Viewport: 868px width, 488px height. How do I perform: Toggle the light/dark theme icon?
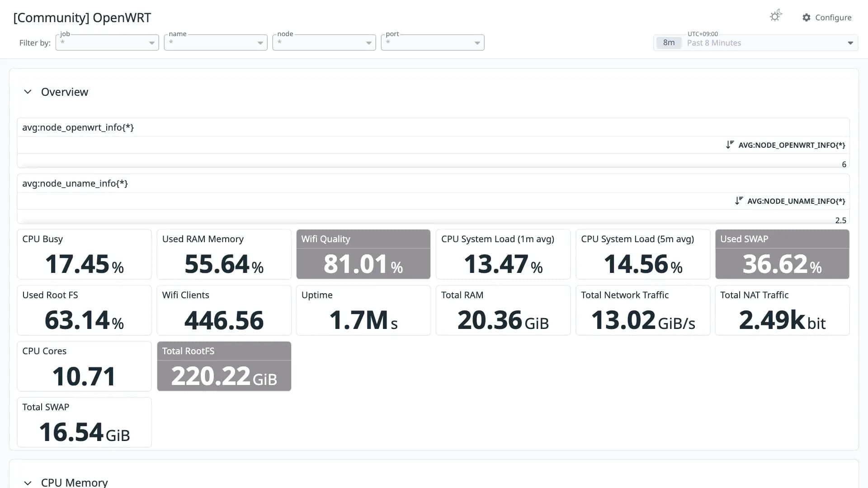pyautogui.click(x=776, y=16)
